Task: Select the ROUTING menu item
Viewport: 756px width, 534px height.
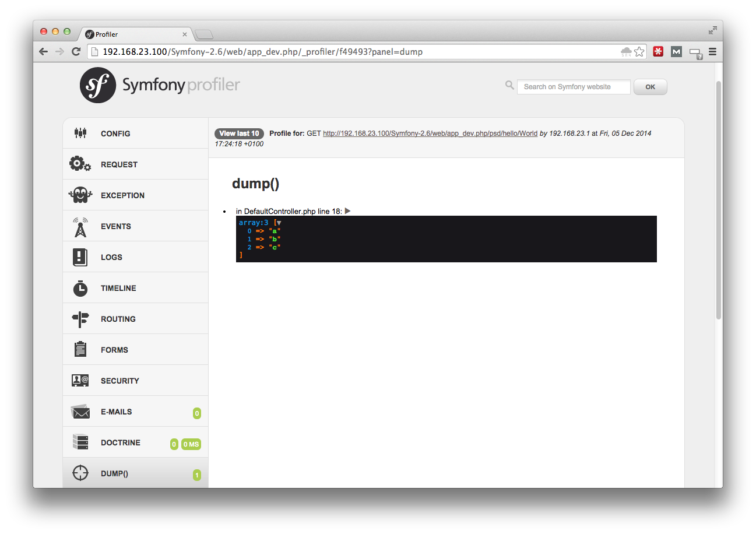Action: pyautogui.click(x=135, y=319)
